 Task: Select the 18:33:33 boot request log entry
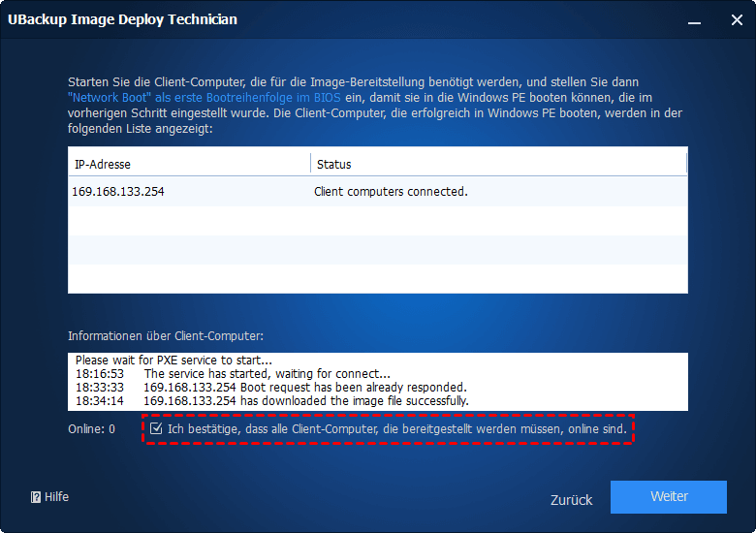pyautogui.click(x=271, y=388)
